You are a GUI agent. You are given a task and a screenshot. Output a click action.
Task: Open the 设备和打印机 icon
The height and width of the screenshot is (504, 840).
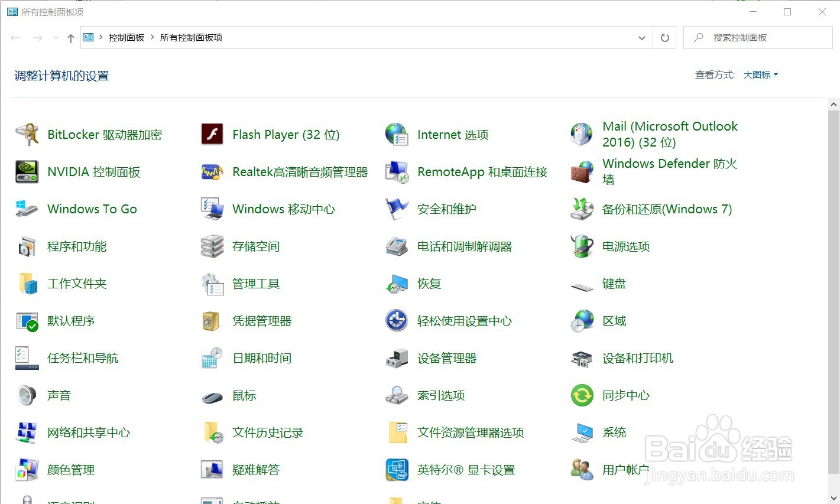(582, 358)
